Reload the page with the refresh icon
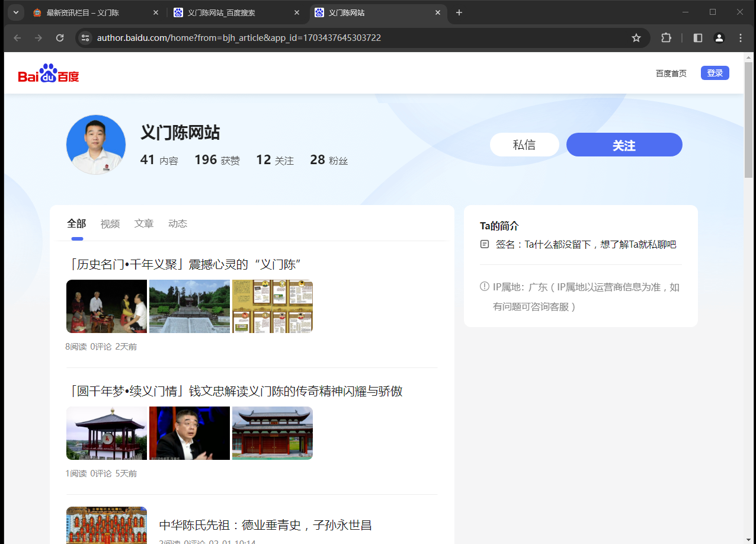756x544 pixels. coord(60,38)
